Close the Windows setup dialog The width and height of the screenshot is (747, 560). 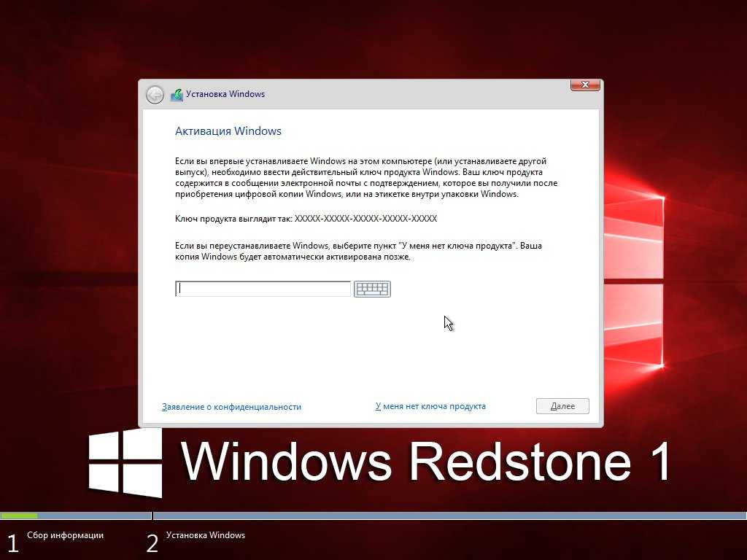pos(585,85)
